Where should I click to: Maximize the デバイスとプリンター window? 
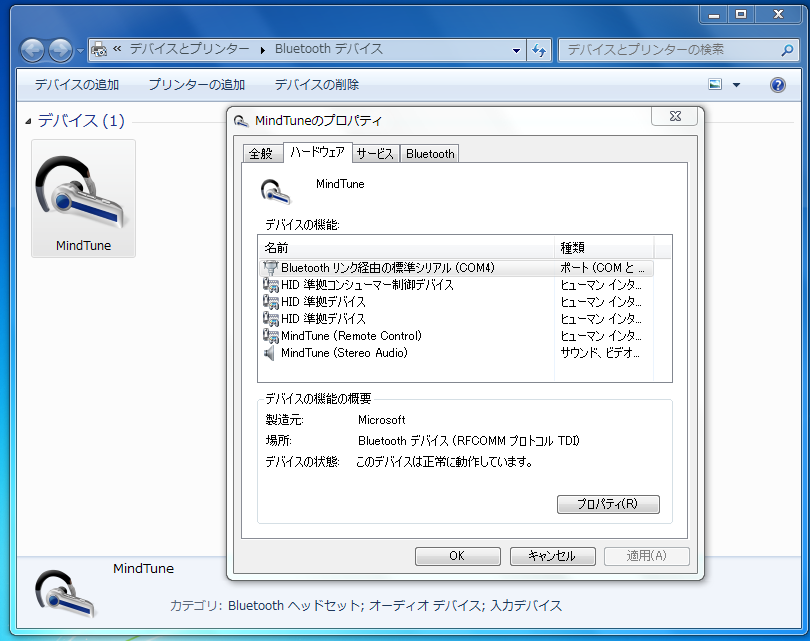(741, 14)
